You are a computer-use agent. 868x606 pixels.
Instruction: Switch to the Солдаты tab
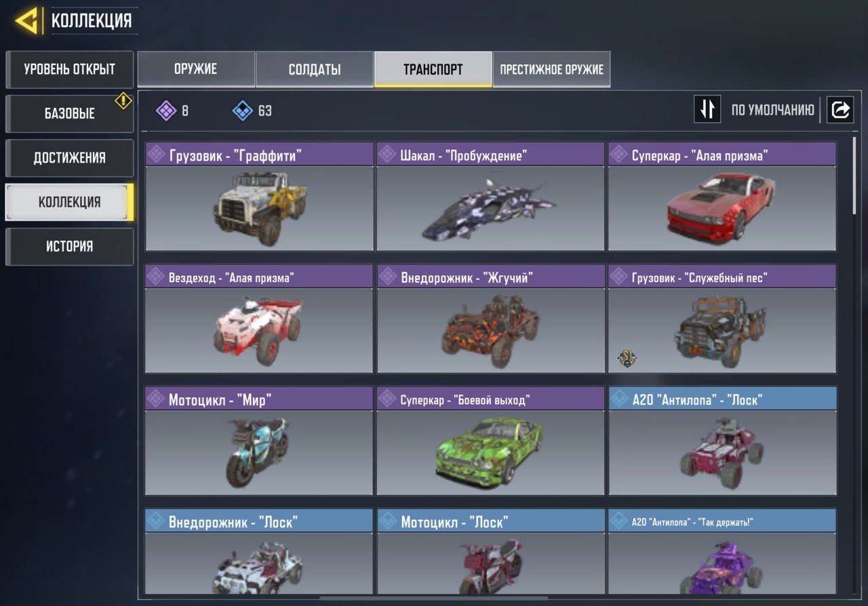point(315,69)
